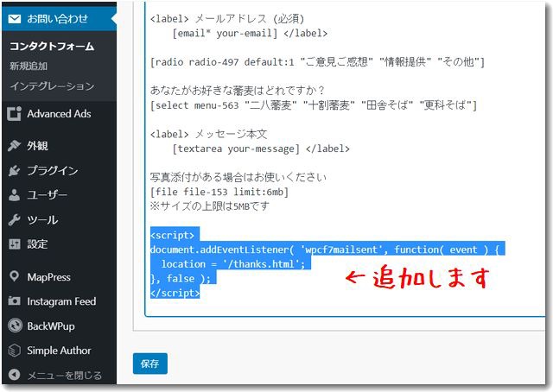Viewport: 553px width, 392px height.
Task: Click the select menu-563 tag line
Action: click(x=314, y=105)
